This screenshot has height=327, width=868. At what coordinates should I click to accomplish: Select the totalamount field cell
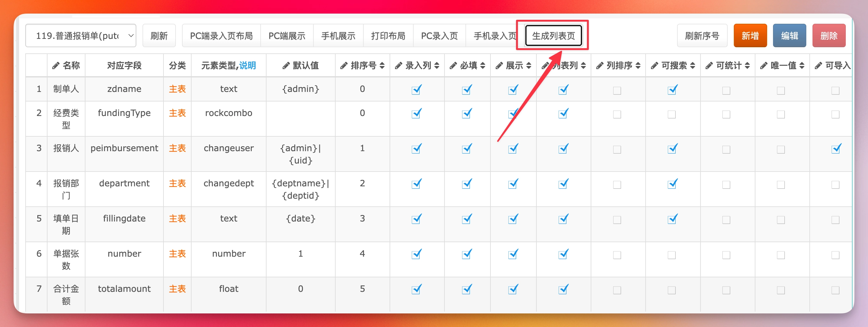[124, 294]
